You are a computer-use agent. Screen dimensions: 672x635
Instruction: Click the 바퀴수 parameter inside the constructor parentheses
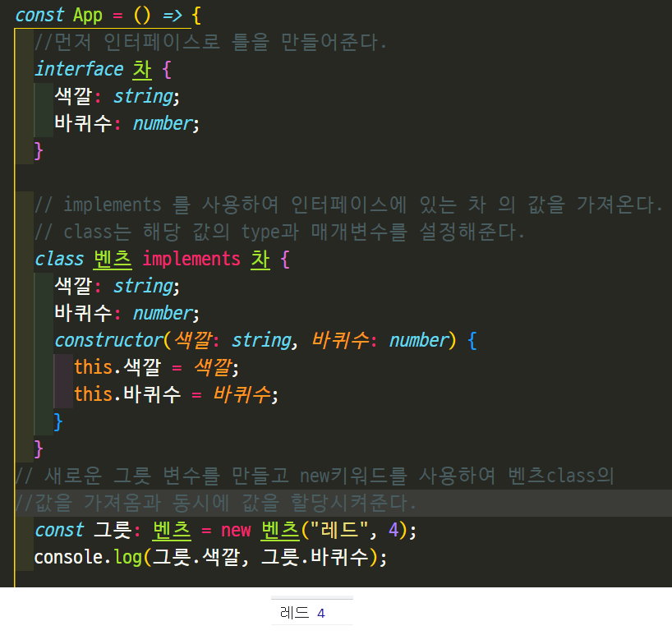click(x=340, y=341)
